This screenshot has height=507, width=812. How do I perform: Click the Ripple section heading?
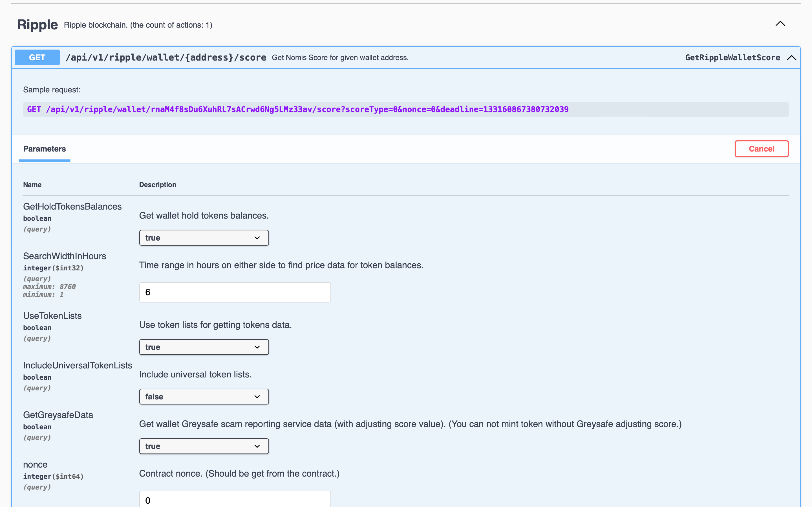(37, 25)
